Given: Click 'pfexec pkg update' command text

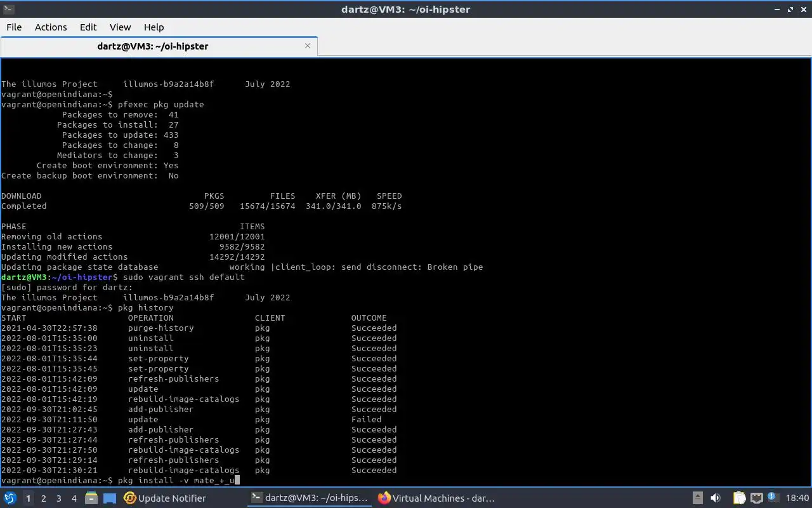Looking at the screenshot, I should click(160, 104).
